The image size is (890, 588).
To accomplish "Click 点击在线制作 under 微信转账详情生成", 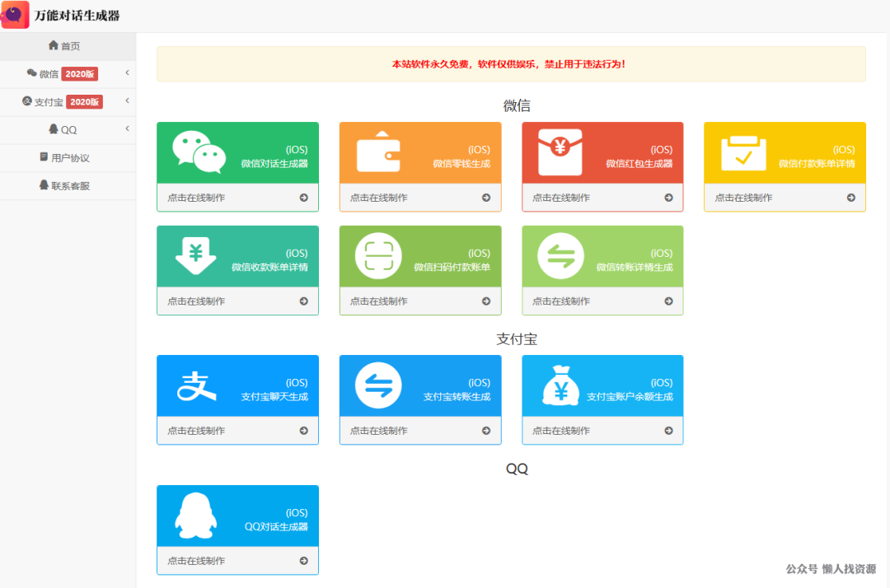I will pos(561,301).
